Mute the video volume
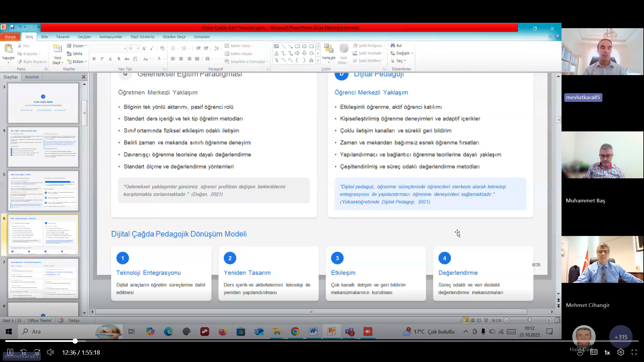Screen dimensions: 644x362 click(x=50, y=352)
